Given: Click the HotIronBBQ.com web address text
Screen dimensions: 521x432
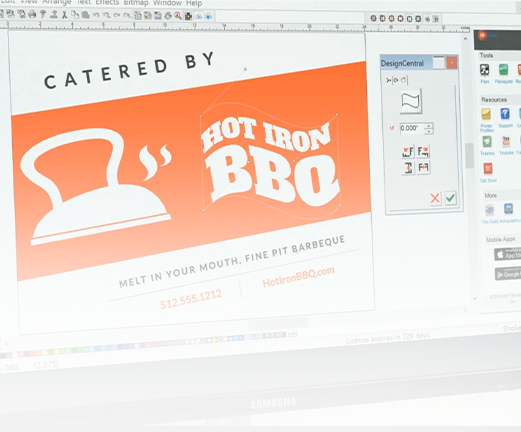Looking at the screenshot, I should (x=298, y=277).
